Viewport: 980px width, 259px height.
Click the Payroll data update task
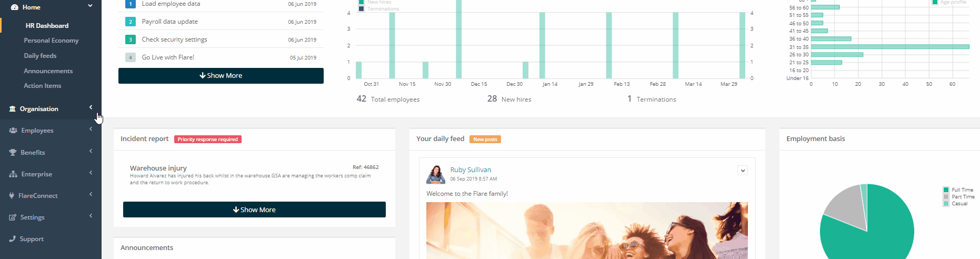pos(170,22)
